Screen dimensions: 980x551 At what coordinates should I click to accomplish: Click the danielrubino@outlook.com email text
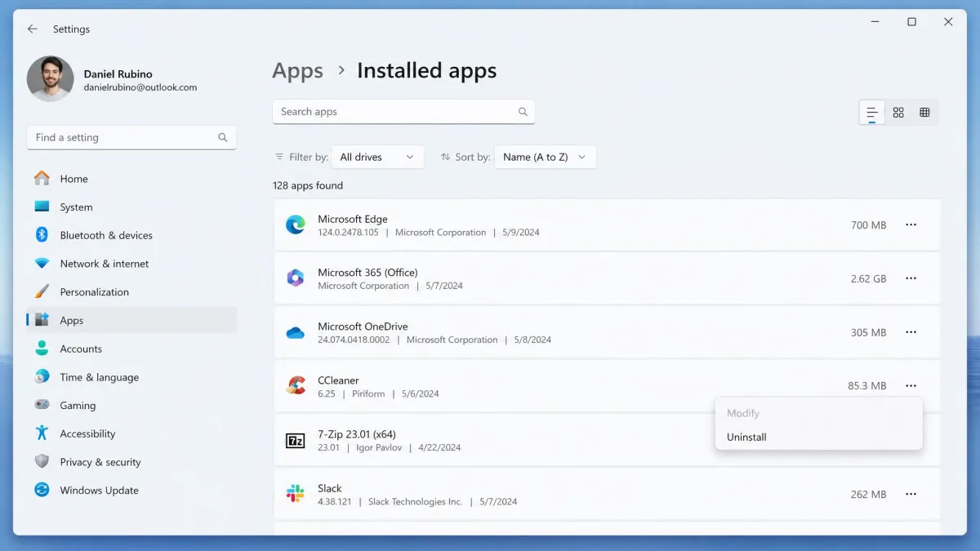[x=140, y=87]
